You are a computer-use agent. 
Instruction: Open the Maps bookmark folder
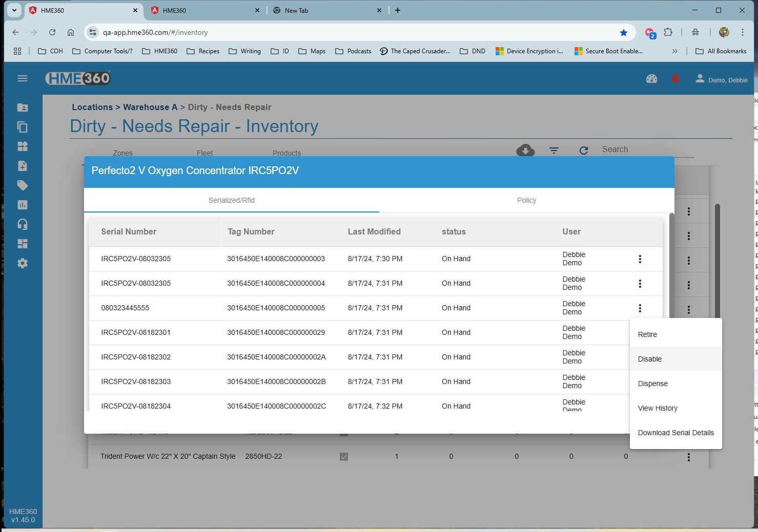(312, 51)
